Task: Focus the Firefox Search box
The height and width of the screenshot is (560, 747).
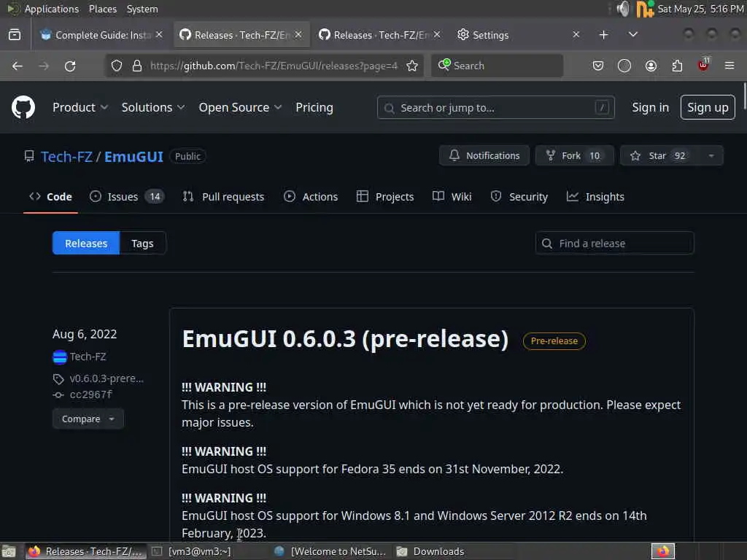Action: 498,66
